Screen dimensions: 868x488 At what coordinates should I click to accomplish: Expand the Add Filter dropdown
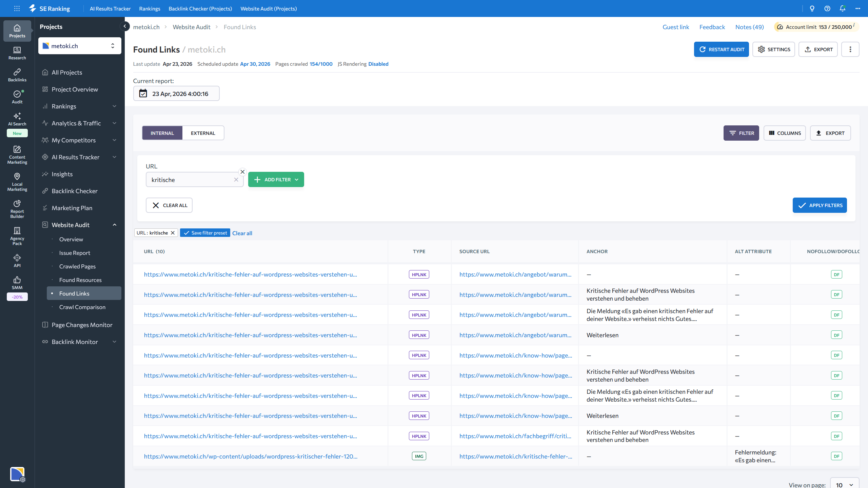(x=276, y=180)
